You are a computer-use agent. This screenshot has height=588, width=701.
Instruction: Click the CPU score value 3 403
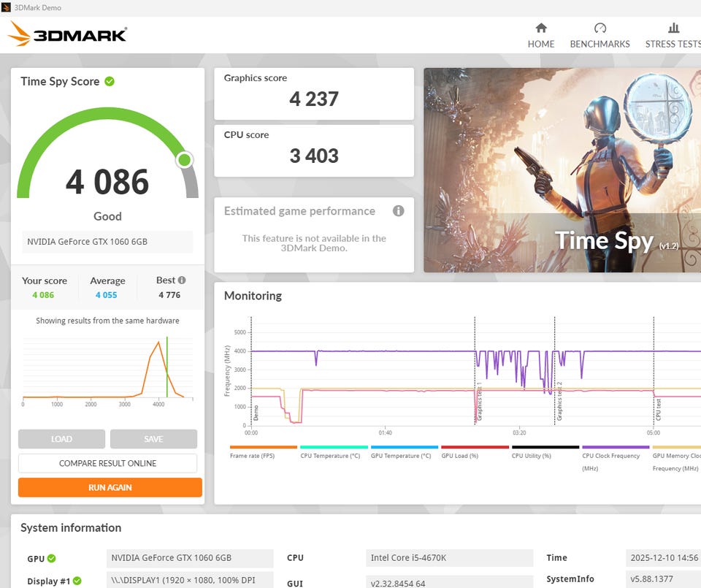[314, 156]
